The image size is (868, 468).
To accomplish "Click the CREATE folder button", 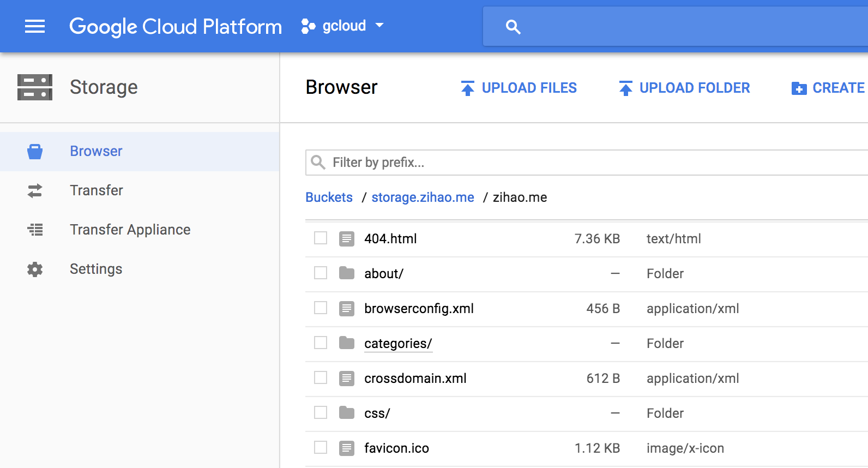I will tap(829, 88).
